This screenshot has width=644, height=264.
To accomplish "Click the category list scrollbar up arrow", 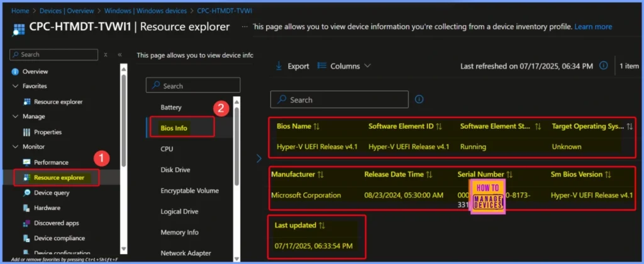I will (x=236, y=101).
